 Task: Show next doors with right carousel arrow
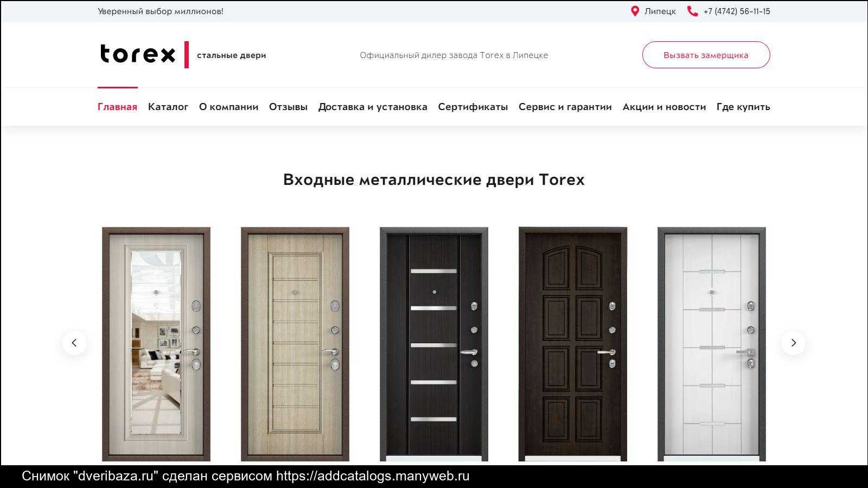click(x=793, y=343)
